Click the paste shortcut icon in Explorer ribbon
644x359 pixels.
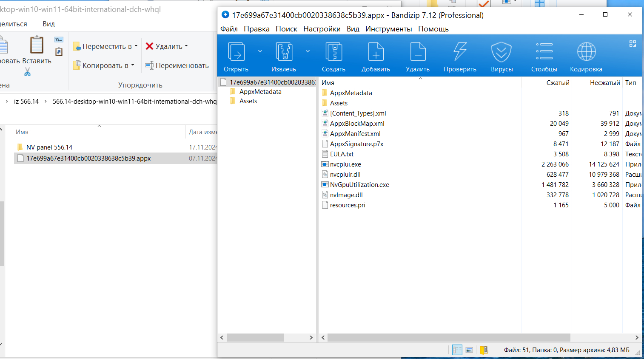click(x=59, y=52)
